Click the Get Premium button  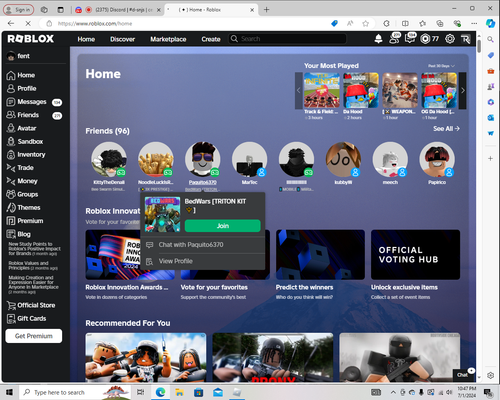[34, 336]
